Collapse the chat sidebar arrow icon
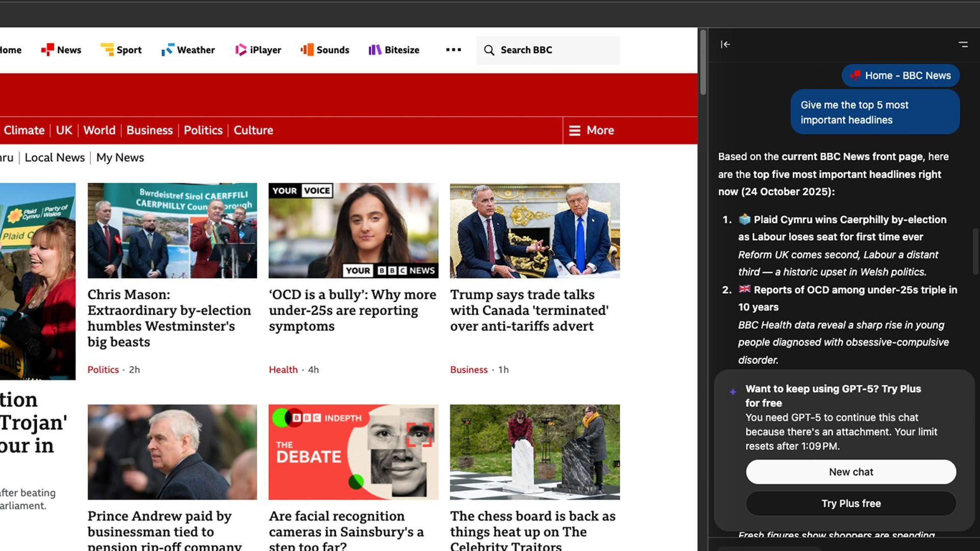Screen dimensions: 980x551 725,44
